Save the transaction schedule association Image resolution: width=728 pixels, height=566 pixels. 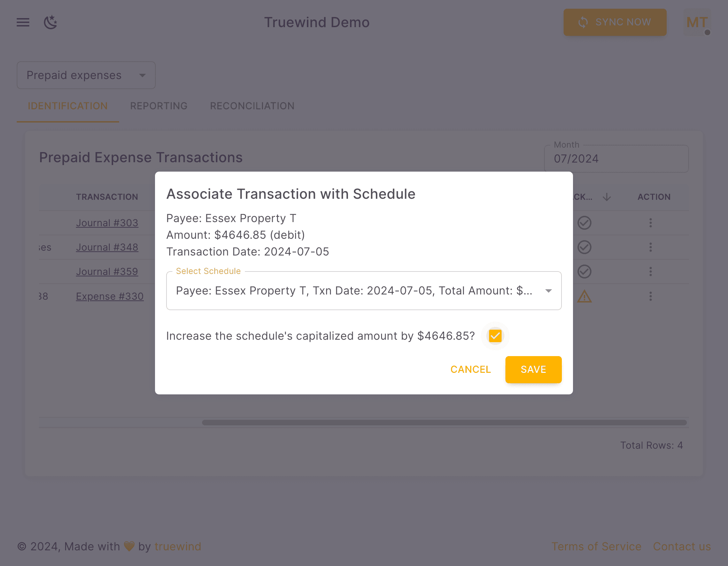(533, 369)
